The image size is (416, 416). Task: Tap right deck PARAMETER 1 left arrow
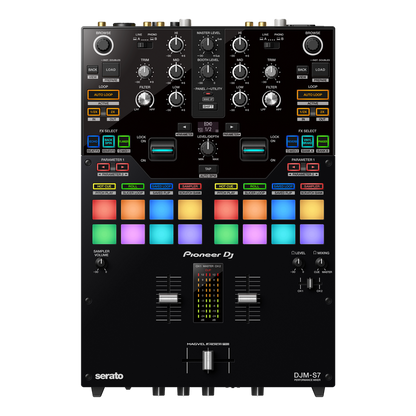pos(294,167)
